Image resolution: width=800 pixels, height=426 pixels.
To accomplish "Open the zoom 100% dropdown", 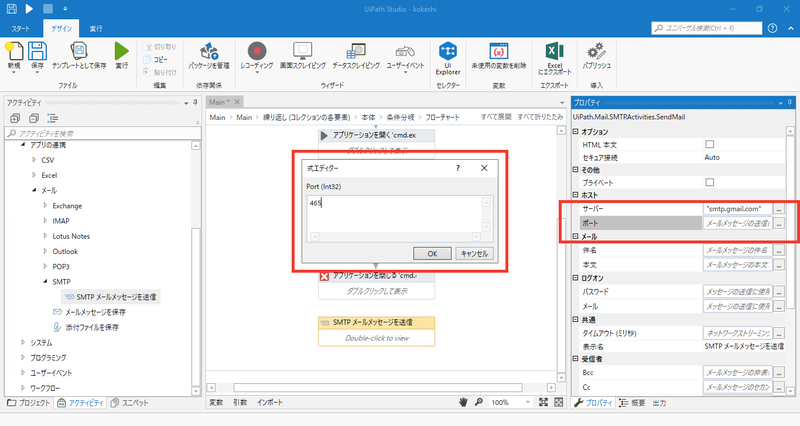I will pos(528,403).
